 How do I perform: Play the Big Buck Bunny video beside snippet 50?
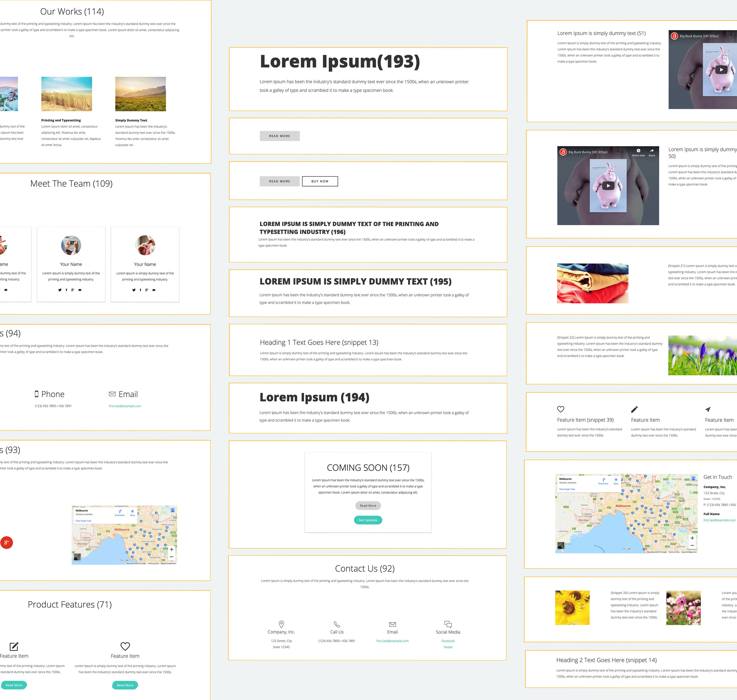pyautogui.click(x=608, y=186)
